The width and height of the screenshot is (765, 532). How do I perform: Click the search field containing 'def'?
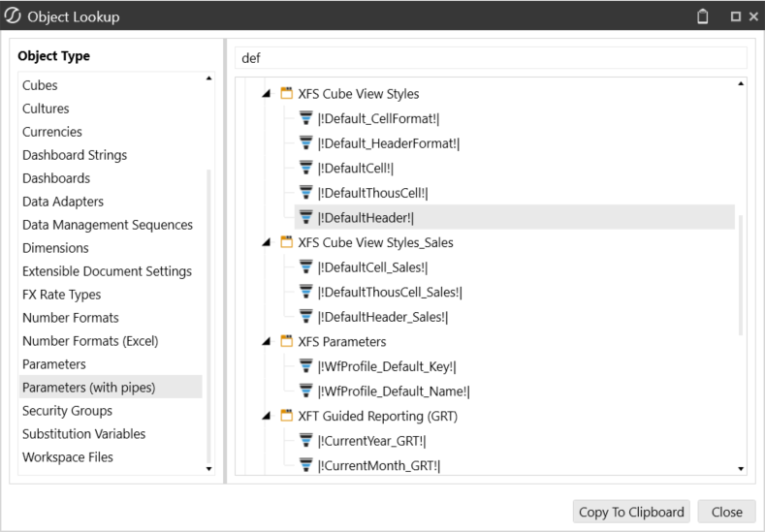(491, 58)
